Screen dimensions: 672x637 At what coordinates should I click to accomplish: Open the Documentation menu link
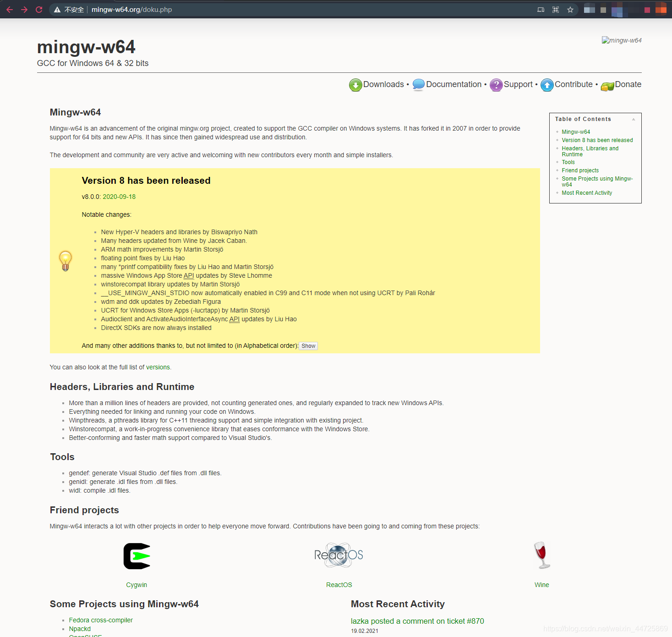coord(453,84)
